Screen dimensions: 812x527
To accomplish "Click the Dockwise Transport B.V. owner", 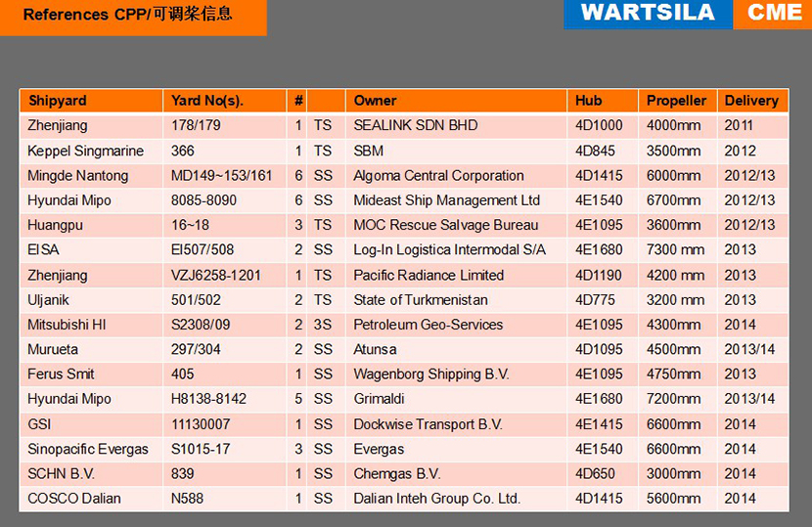I will [428, 424].
